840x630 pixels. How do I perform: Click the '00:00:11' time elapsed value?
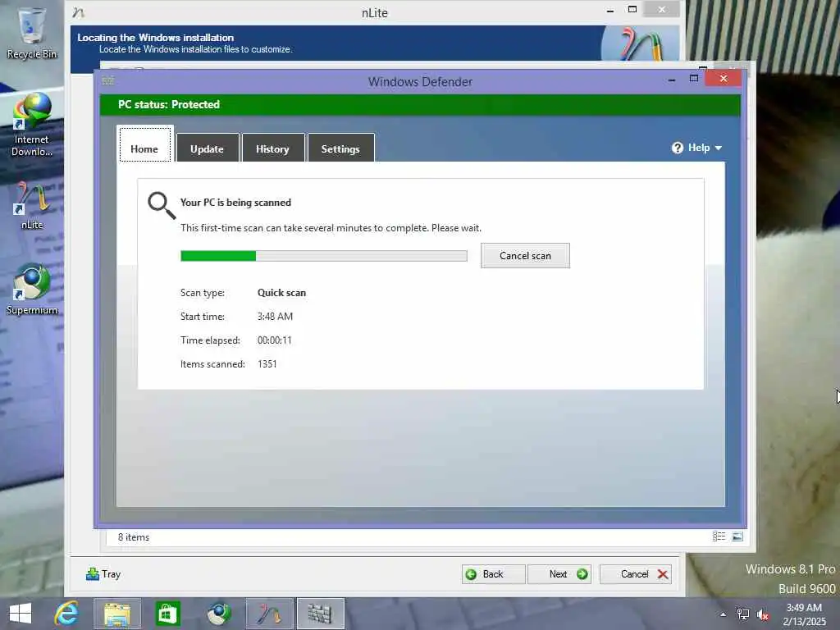274,340
